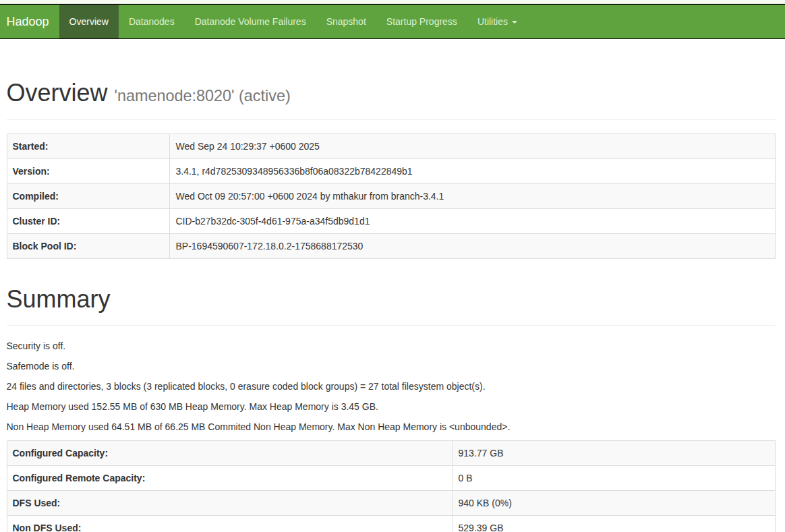Click the 'Safemode is off' text

point(40,366)
